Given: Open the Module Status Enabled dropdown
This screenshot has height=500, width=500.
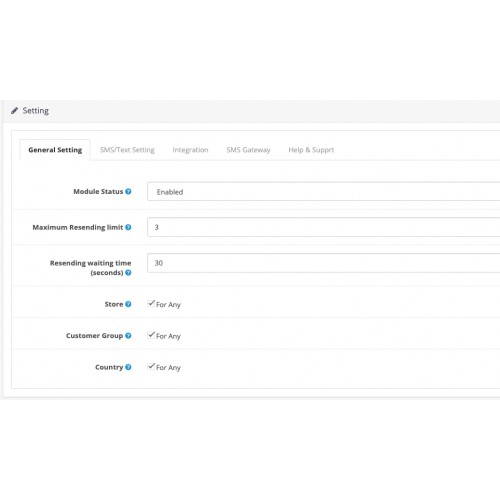Looking at the screenshot, I should click(323, 191).
